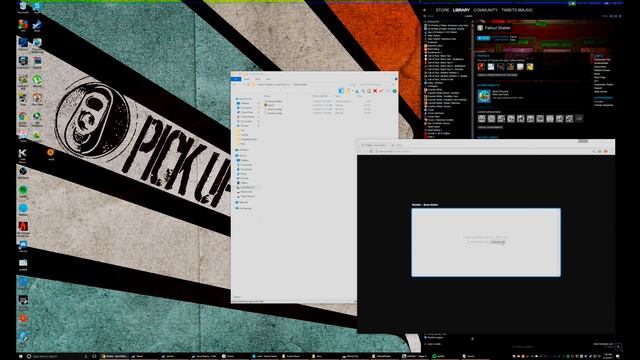Click the blue pane icon in Explorer toolbar

point(341,91)
